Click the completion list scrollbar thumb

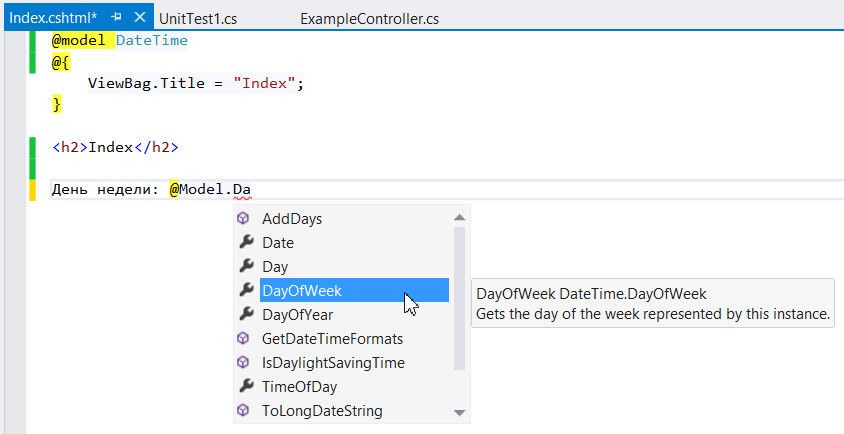point(459,298)
